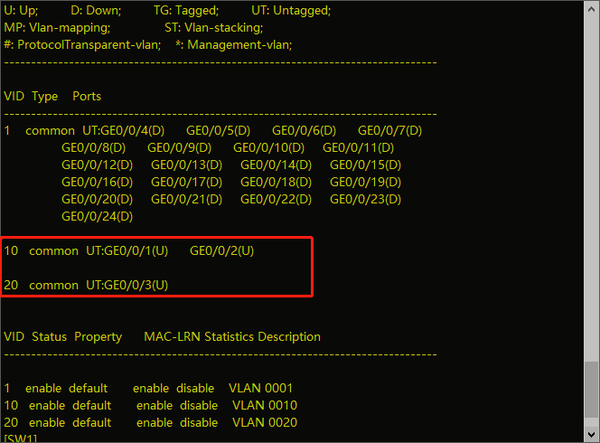Click the VLAN 0010 description text
The width and height of the screenshot is (600, 443).
[x=261, y=405]
